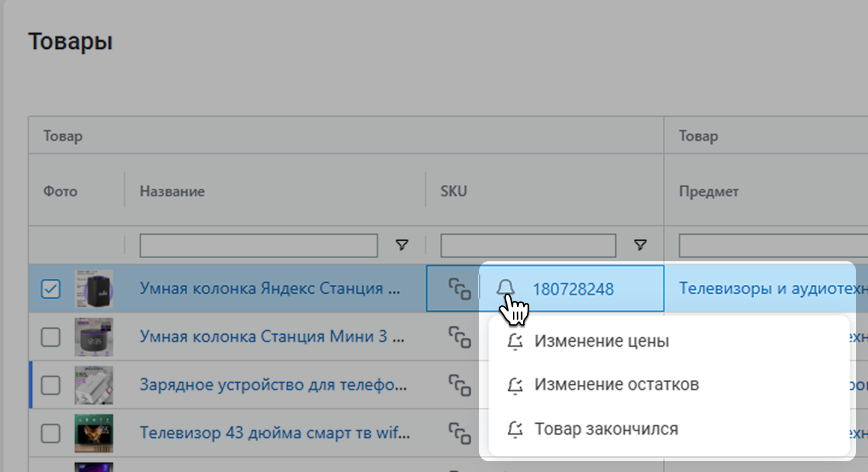Click the bell icon next to SKU 180728248
Screen dimensions: 868x472
pyautogui.click(x=506, y=288)
